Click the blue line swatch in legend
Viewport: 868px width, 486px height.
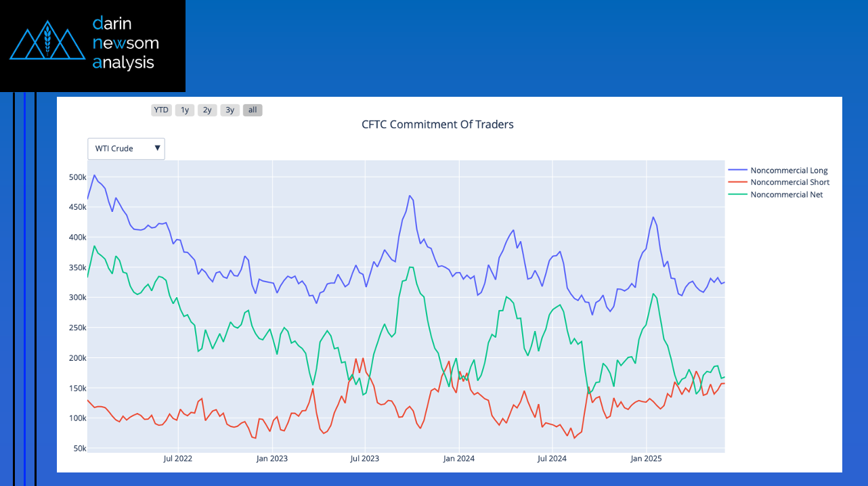click(737, 171)
